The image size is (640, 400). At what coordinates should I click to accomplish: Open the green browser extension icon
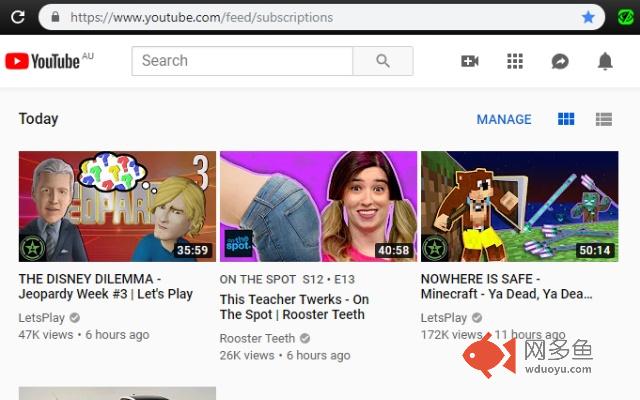click(625, 17)
